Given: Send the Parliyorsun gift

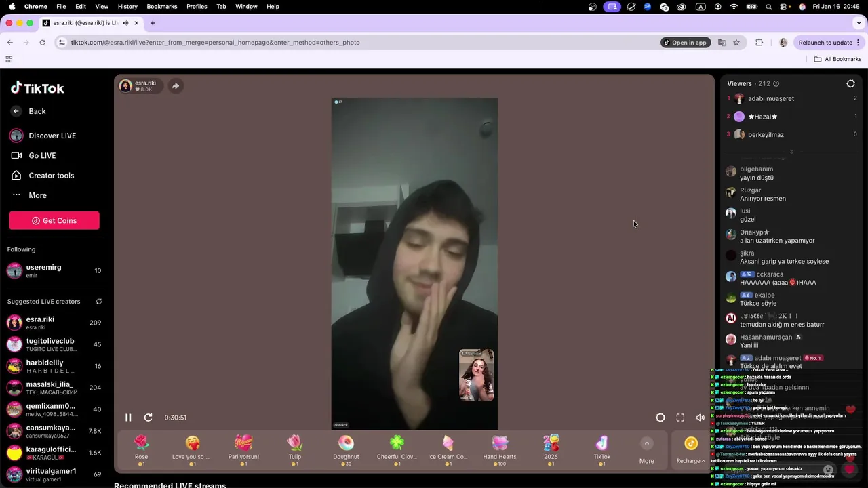Looking at the screenshot, I should [243, 450].
